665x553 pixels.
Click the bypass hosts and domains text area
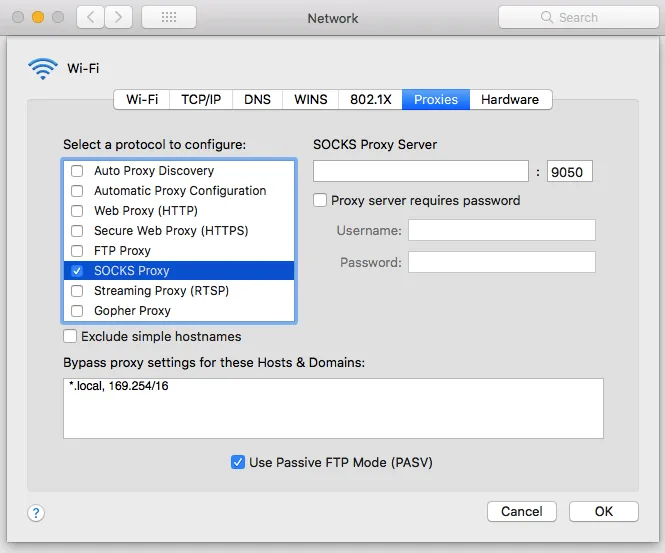click(x=333, y=408)
